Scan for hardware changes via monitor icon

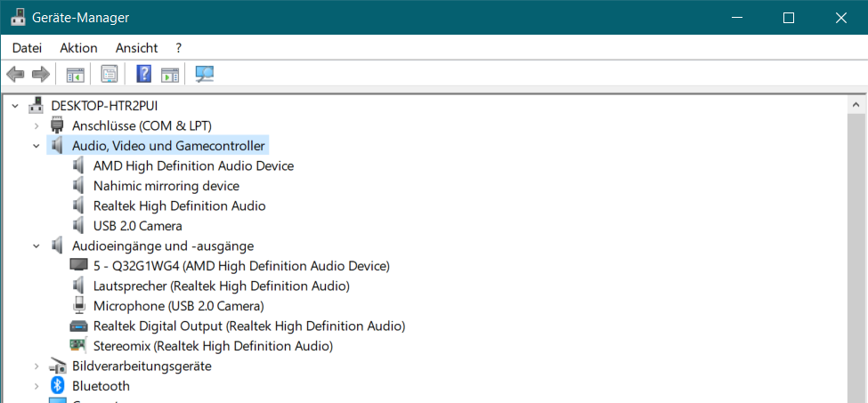pos(205,74)
